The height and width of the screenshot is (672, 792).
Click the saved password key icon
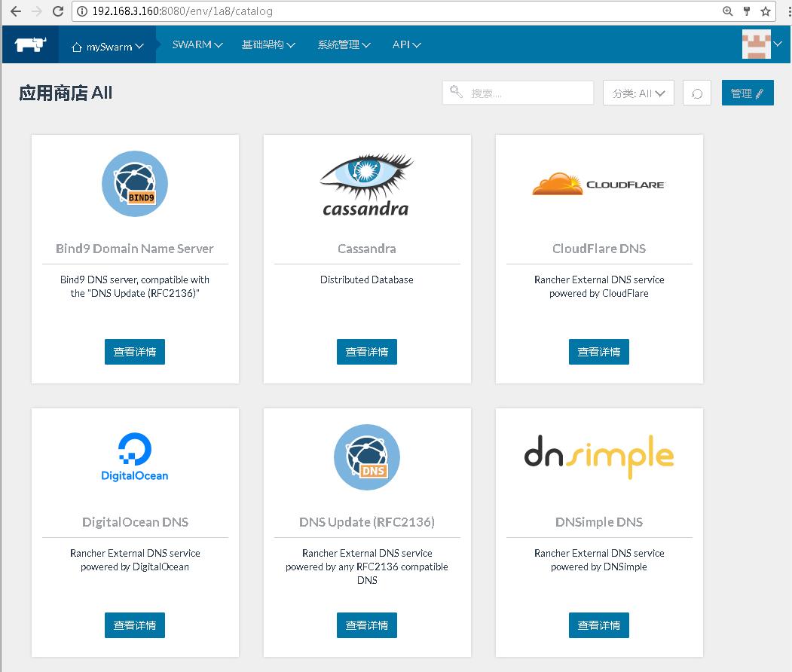click(747, 11)
